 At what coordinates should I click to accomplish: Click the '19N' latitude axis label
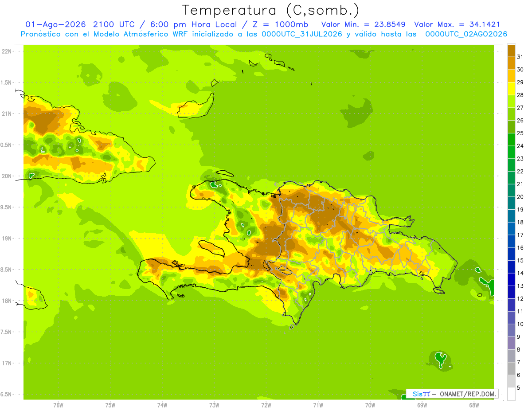pos(7,239)
